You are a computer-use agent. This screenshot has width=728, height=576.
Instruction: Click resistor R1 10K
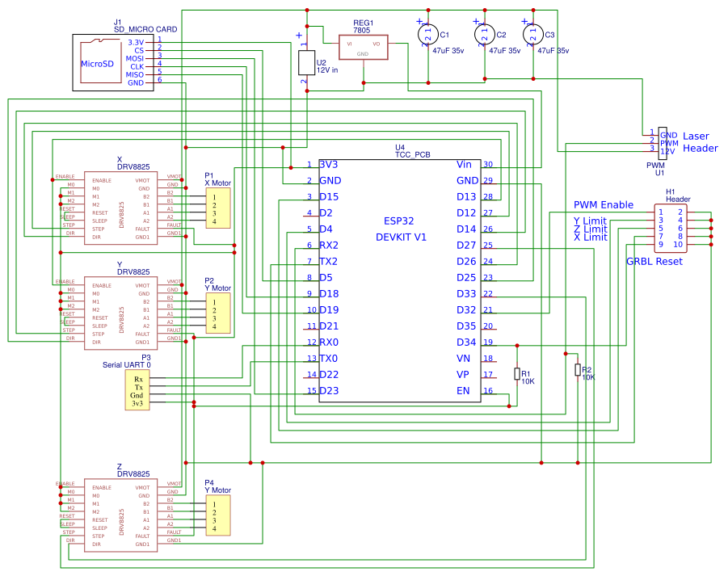tap(516, 373)
